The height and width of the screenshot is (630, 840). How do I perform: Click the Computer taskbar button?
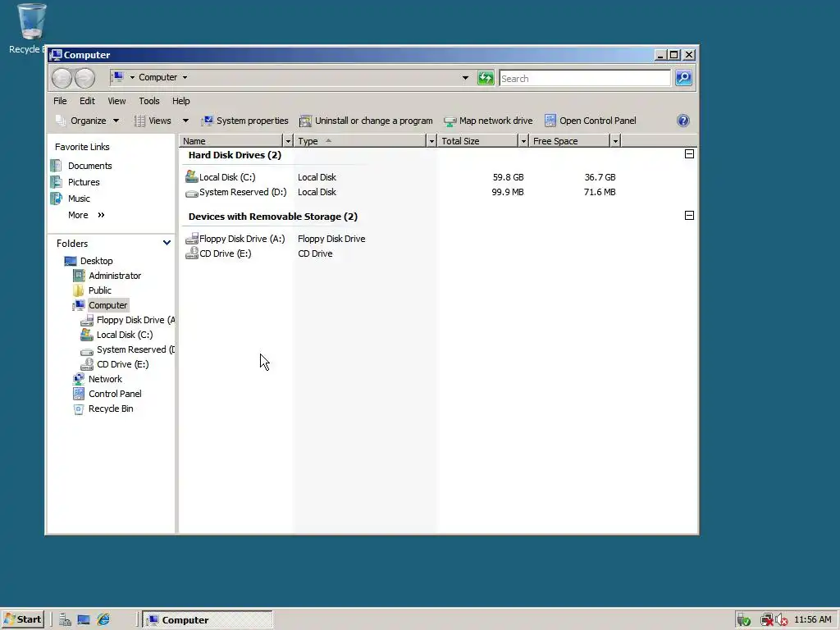(x=208, y=620)
